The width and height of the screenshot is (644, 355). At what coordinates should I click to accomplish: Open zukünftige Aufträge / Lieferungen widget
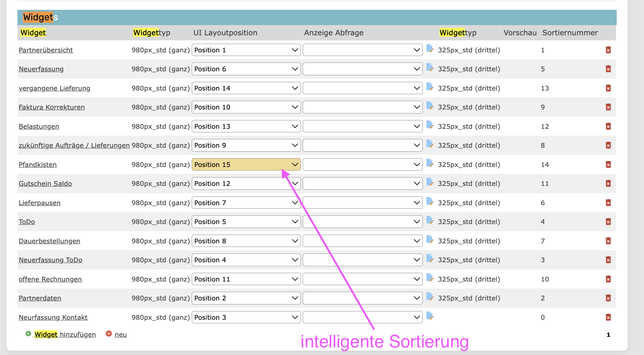74,145
